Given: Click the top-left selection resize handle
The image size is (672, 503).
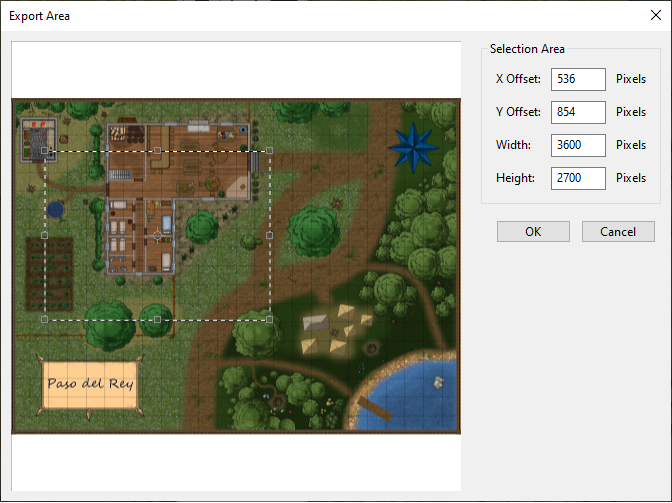Looking at the screenshot, I should pyautogui.click(x=44, y=151).
